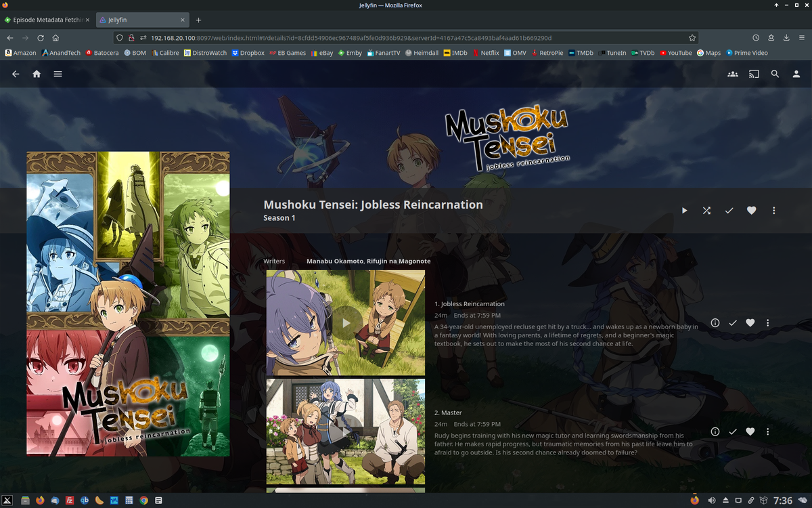Open Jellyfin home page icon
This screenshot has height=508, width=812.
point(37,74)
